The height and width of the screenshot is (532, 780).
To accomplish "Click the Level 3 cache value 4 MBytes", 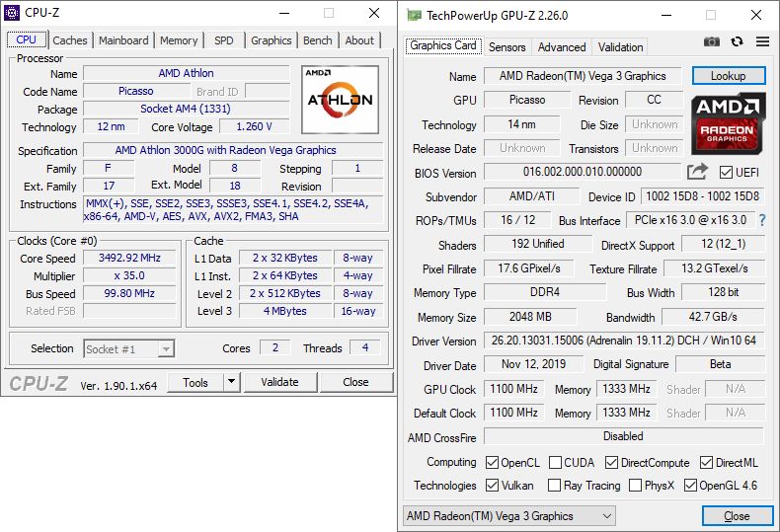I will point(285,311).
